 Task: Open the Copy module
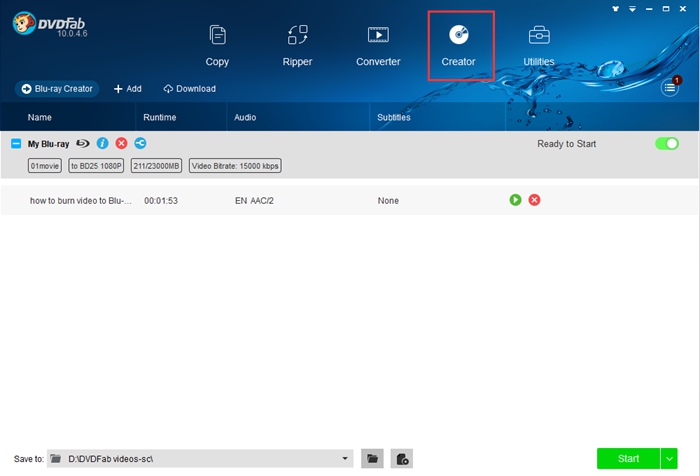(217, 46)
